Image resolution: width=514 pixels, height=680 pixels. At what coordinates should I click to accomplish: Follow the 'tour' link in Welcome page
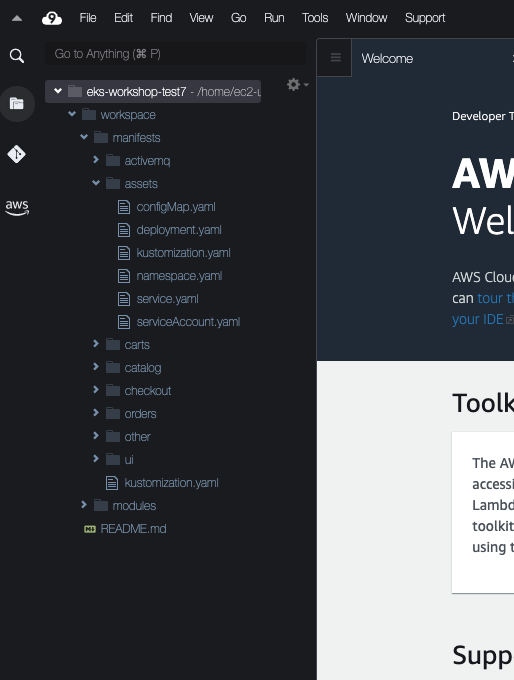click(x=490, y=298)
